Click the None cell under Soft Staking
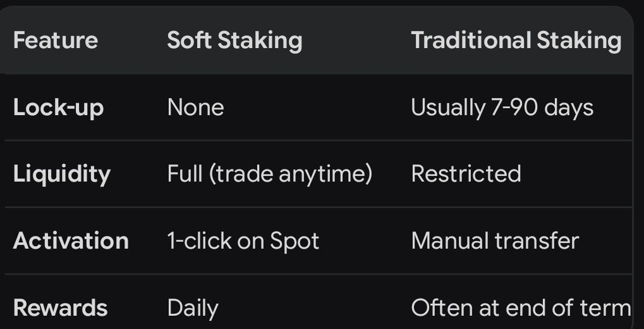 point(195,108)
